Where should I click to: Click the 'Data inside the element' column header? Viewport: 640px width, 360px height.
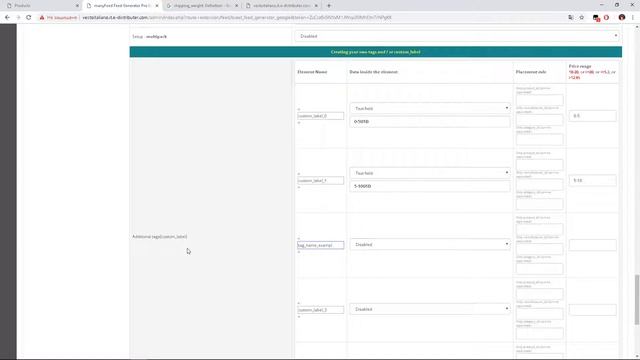[373, 72]
